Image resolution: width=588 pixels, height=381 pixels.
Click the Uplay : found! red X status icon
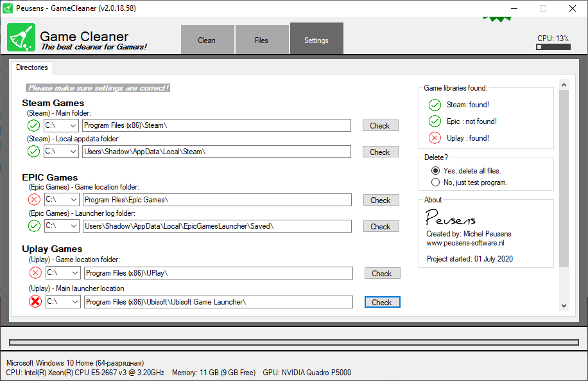[435, 138]
